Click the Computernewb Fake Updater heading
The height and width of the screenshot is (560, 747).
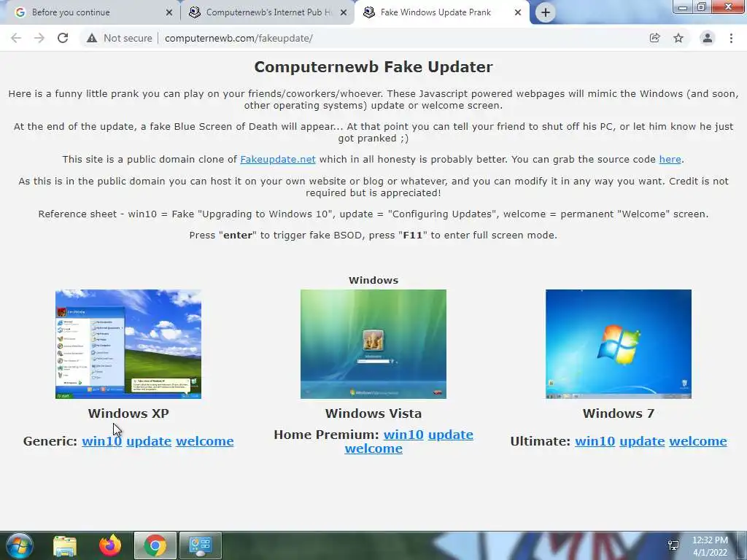coord(373,67)
